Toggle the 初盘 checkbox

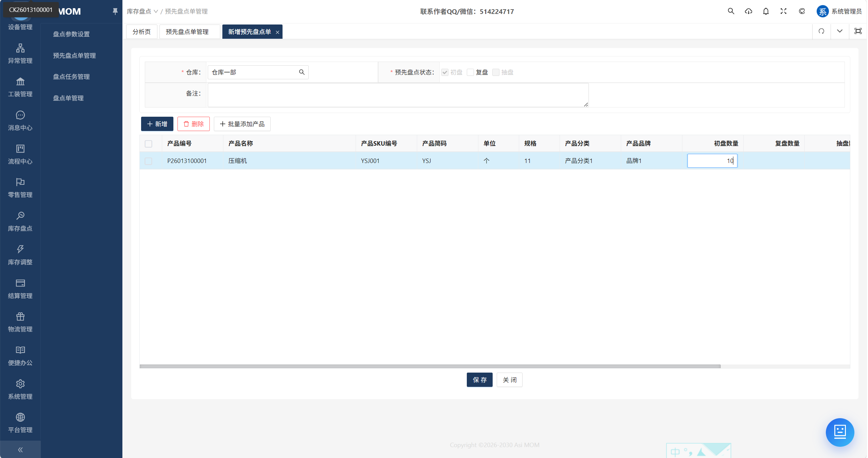coord(445,72)
